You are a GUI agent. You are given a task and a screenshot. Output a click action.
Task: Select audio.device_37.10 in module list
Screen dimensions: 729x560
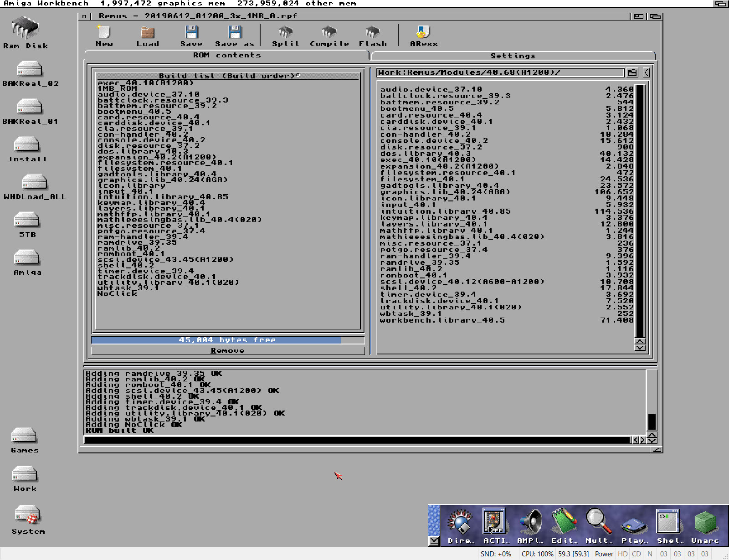(x=506, y=89)
